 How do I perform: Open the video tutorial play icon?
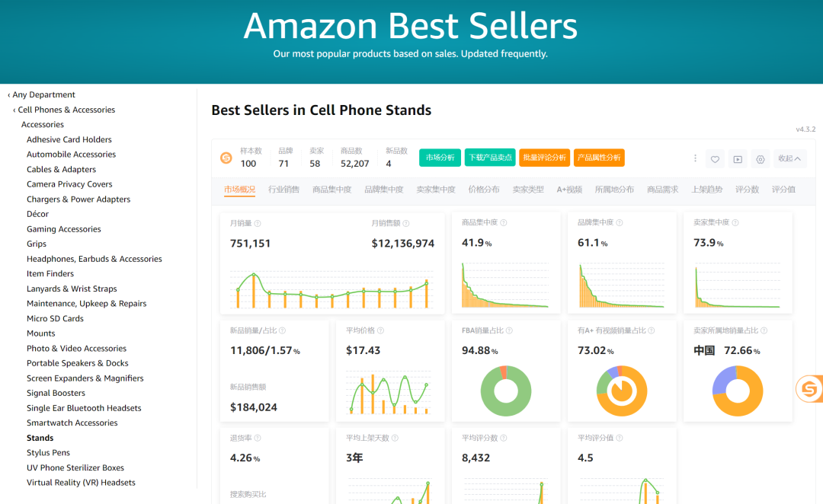click(738, 159)
